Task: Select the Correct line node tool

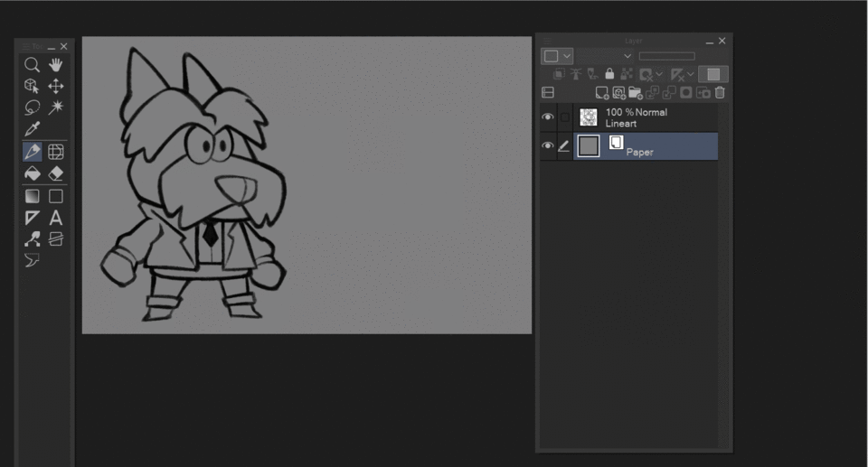Action: tap(33, 239)
